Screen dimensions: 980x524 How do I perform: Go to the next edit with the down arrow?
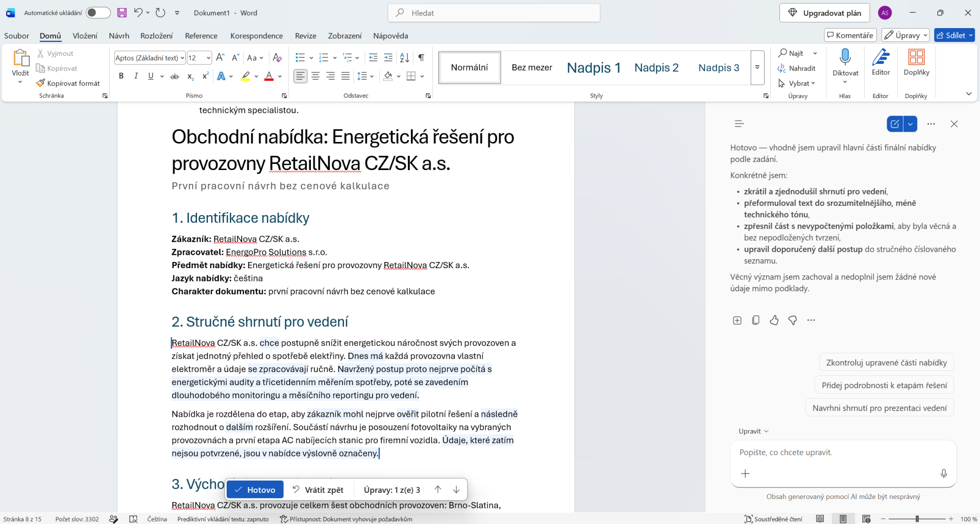click(x=456, y=489)
